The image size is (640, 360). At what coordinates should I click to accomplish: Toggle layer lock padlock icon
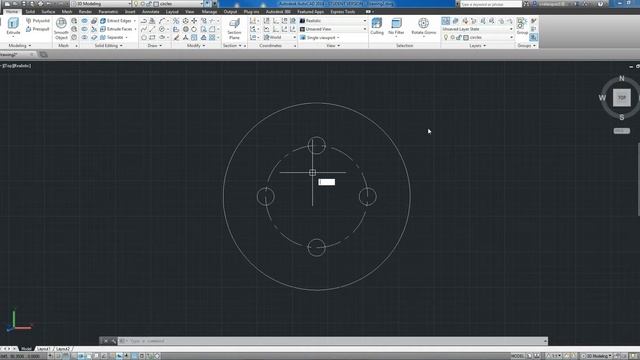459,38
